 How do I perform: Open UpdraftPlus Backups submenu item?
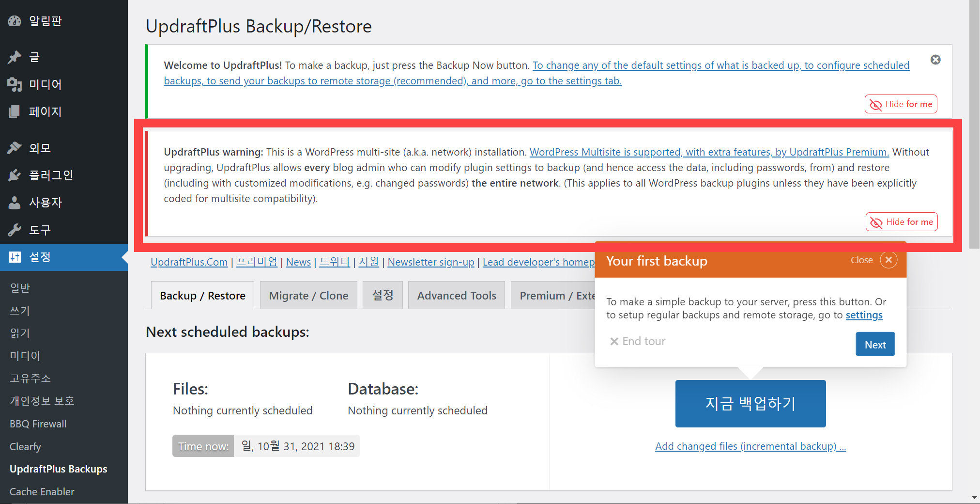tap(59, 469)
